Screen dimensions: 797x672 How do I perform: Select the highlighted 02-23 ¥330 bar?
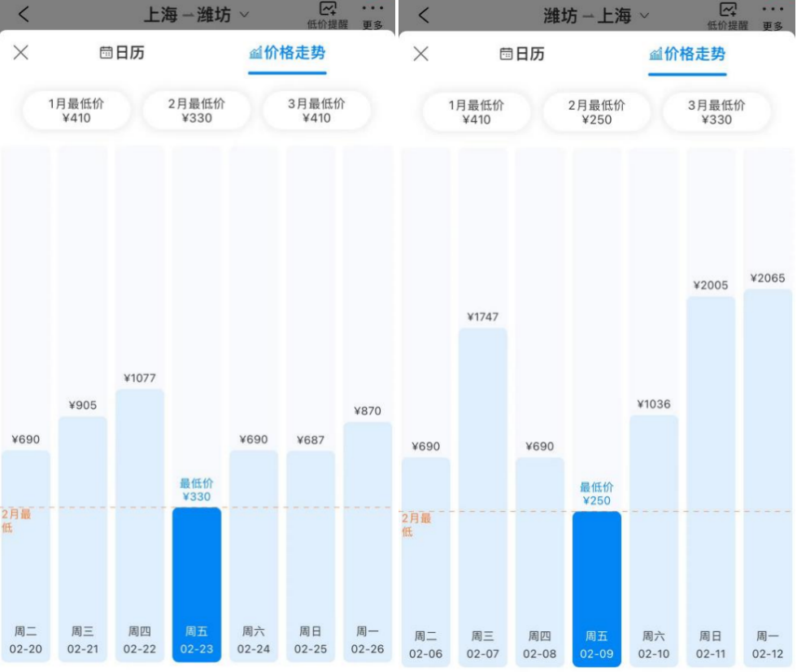[197, 585]
